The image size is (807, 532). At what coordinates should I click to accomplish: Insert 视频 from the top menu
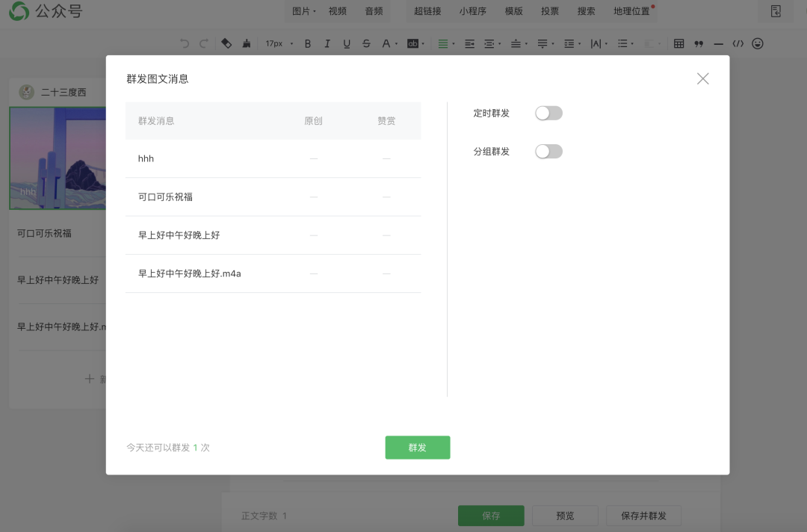pyautogui.click(x=338, y=10)
